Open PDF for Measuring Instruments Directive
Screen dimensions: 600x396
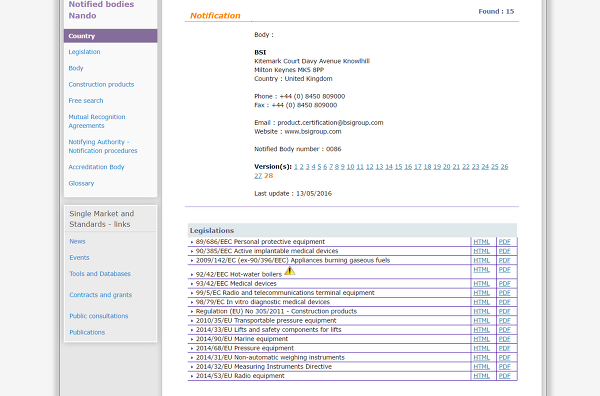click(505, 367)
